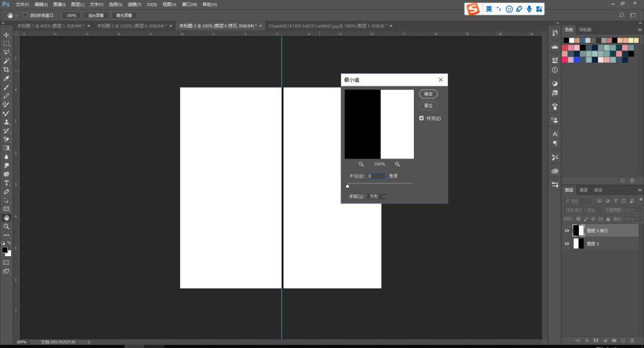Viewport: 644px width, 348px height.
Task: Open the Layers panel options menu
Action: point(639,190)
